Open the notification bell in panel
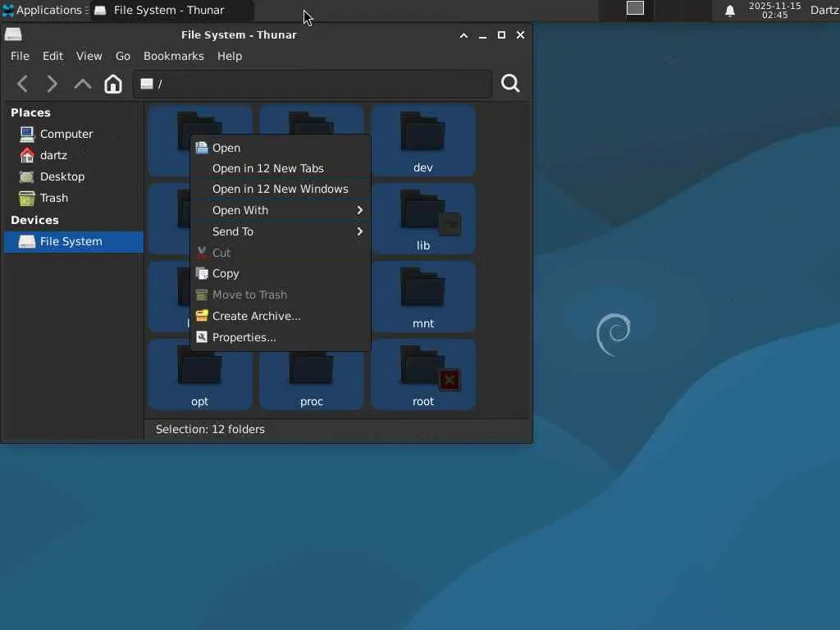The width and height of the screenshot is (840, 630). click(729, 11)
